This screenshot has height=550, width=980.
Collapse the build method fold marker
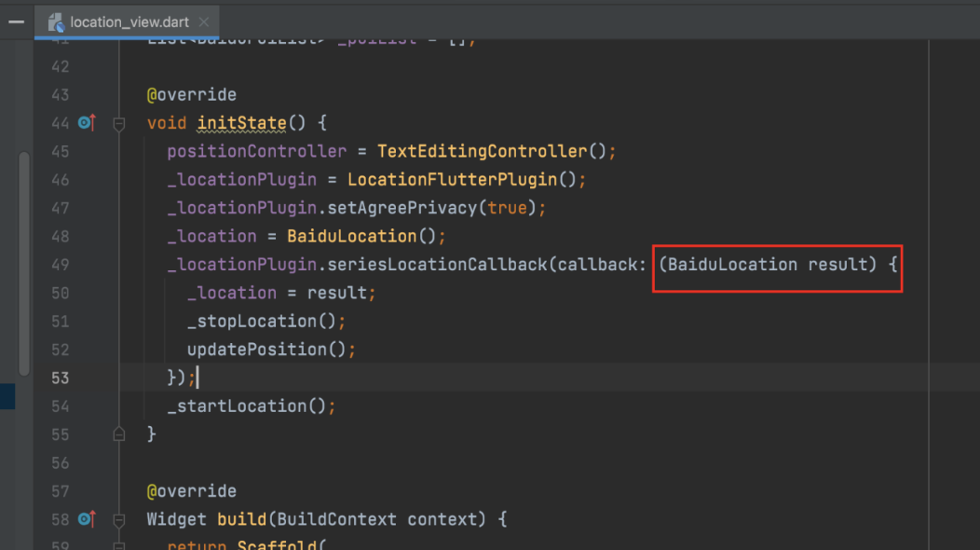coord(118,519)
